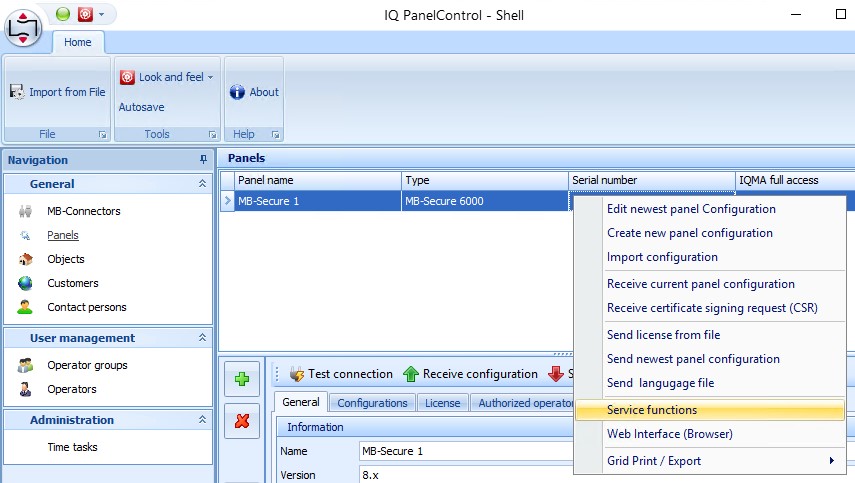Click the Operator groups icon
Viewport: 855px width, 483px height.
coord(25,365)
